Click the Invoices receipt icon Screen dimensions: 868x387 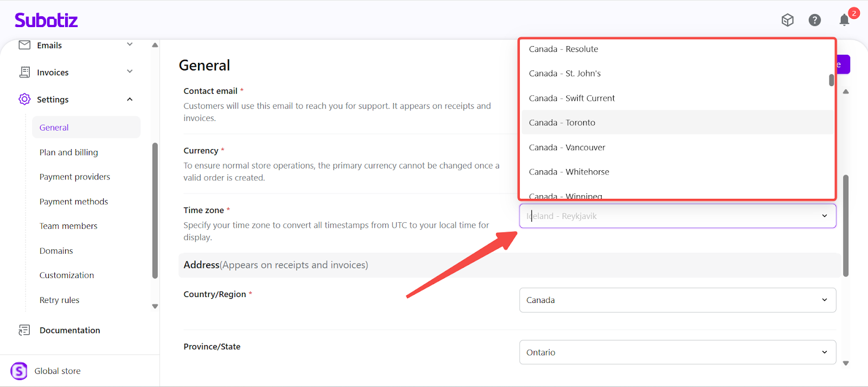pos(24,72)
